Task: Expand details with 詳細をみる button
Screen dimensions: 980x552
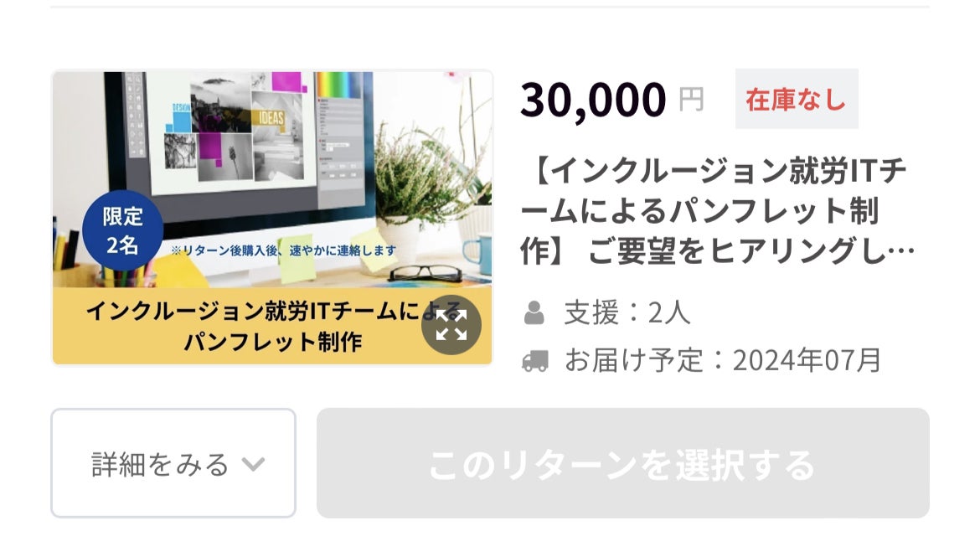Action: click(173, 463)
